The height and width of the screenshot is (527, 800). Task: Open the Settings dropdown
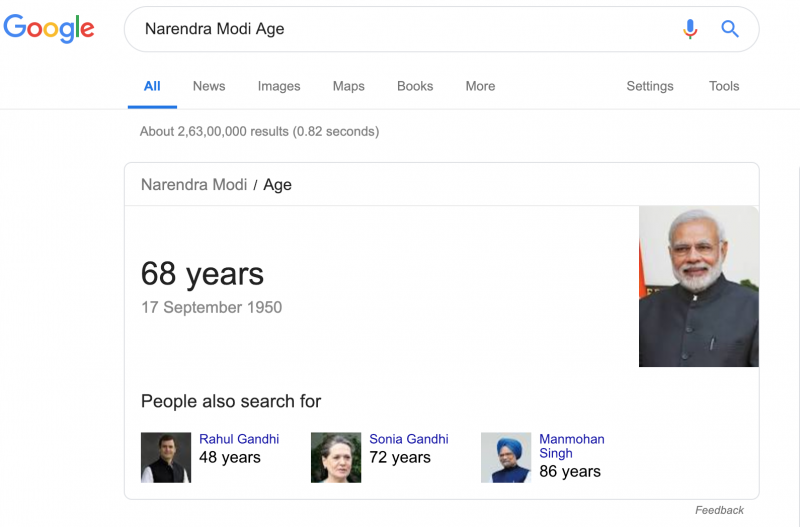pos(649,86)
